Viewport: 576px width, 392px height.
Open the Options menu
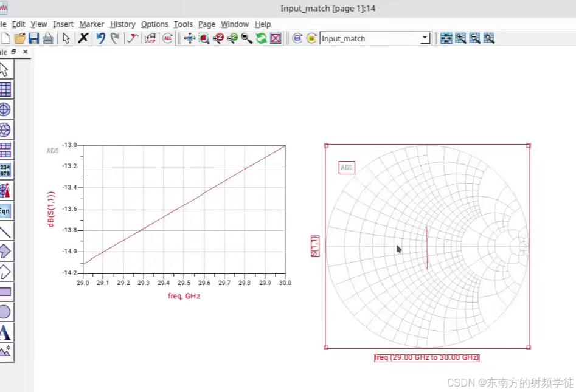pos(154,24)
